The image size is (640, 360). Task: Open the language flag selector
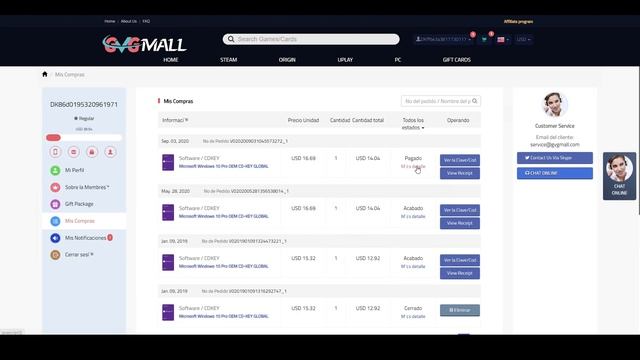[502, 40]
